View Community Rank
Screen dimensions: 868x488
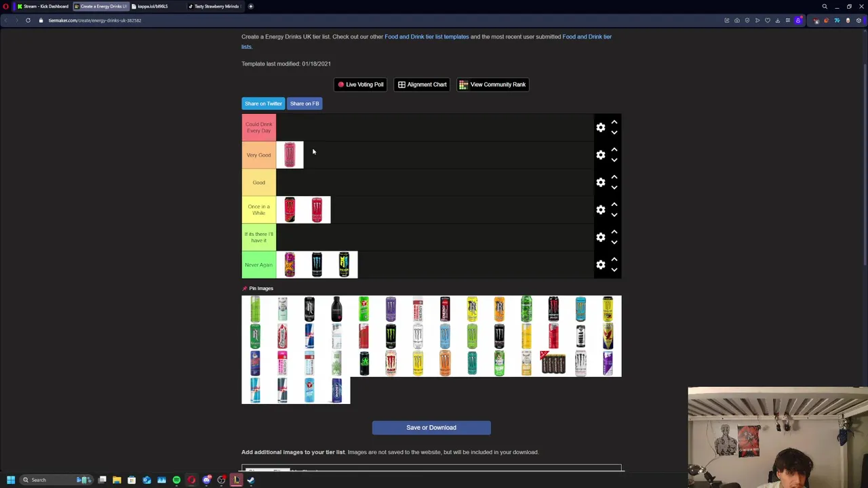(492, 85)
